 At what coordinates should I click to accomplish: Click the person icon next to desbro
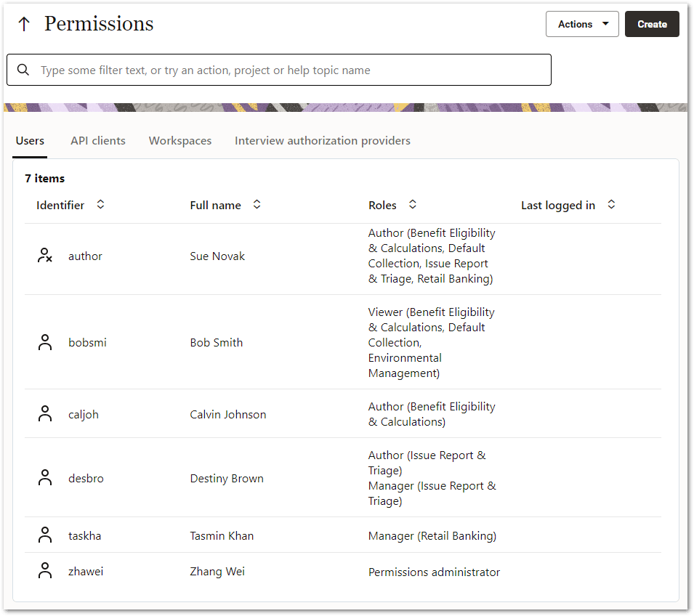[44, 478]
